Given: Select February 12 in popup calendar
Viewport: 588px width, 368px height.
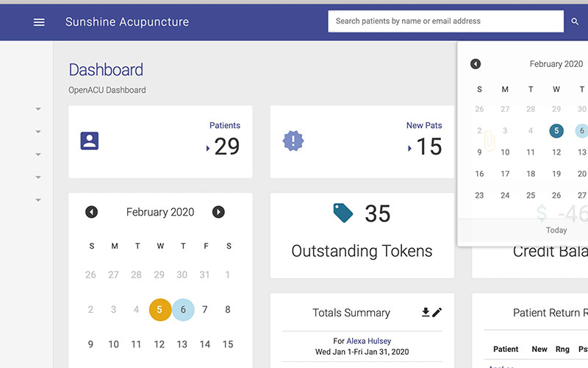Looking at the screenshot, I should [x=556, y=152].
